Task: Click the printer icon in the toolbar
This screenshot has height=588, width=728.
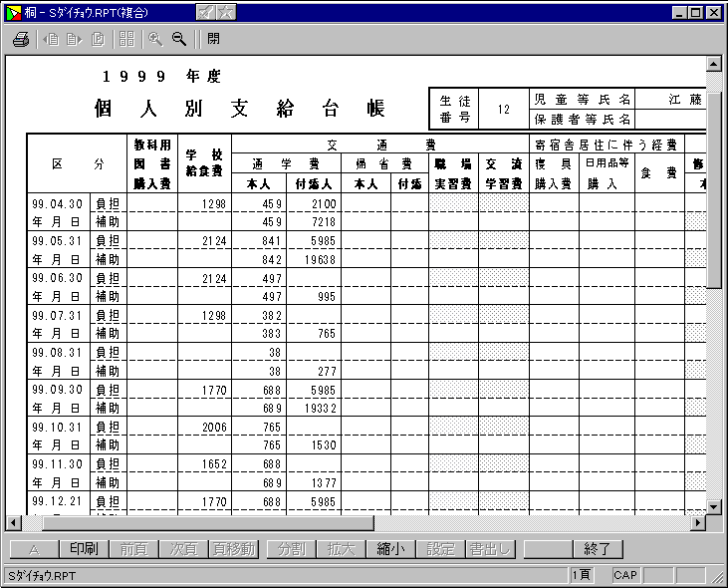Action: pyautogui.click(x=21, y=39)
